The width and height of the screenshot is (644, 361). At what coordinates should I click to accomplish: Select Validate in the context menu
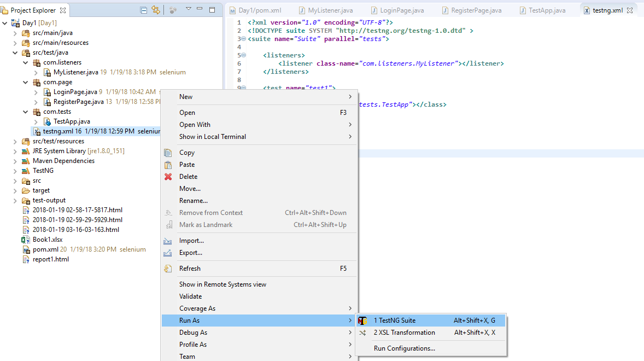tap(190, 296)
